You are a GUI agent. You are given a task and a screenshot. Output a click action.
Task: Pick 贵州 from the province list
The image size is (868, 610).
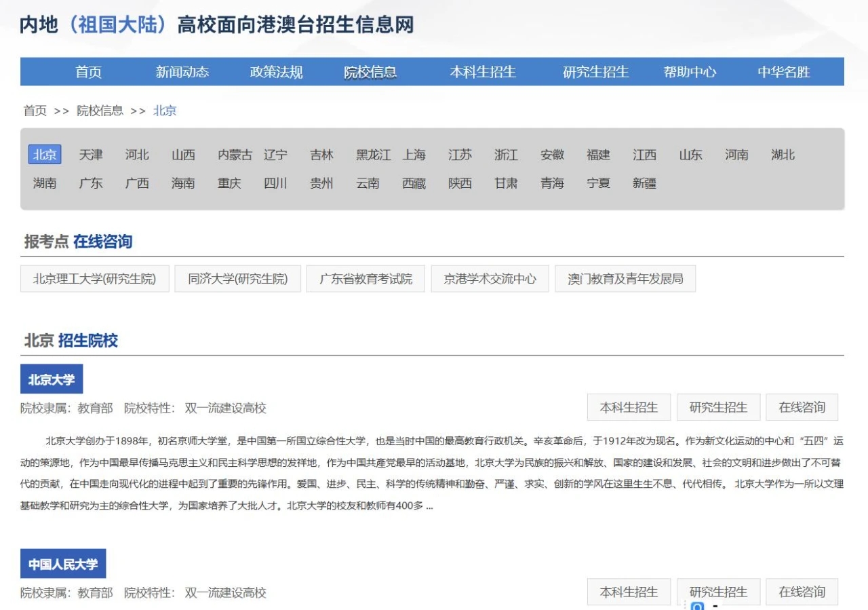[321, 183]
